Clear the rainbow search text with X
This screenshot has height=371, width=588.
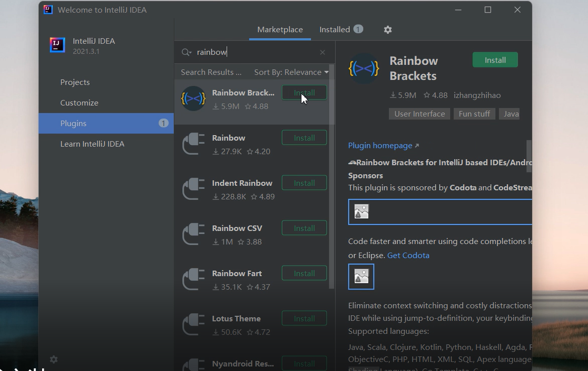point(322,53)
